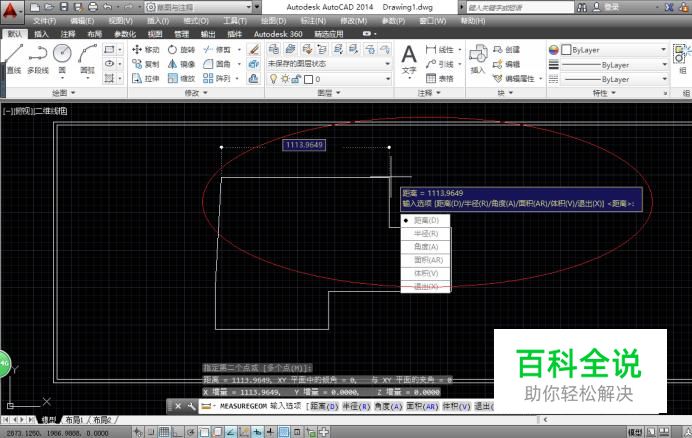692x438 pixels.
Task: Expand the Layers (图层) panel
Action: pos(329,93)
